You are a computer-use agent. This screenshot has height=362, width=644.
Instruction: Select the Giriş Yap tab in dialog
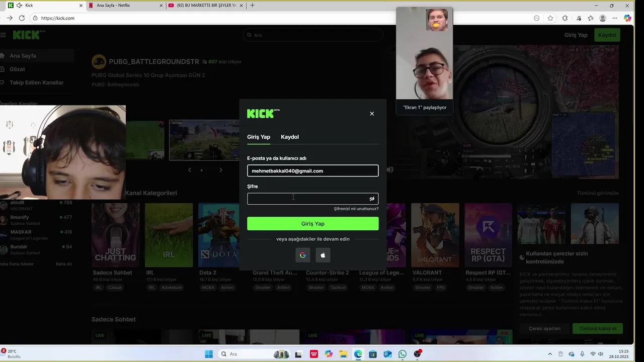tap(259, 137)
